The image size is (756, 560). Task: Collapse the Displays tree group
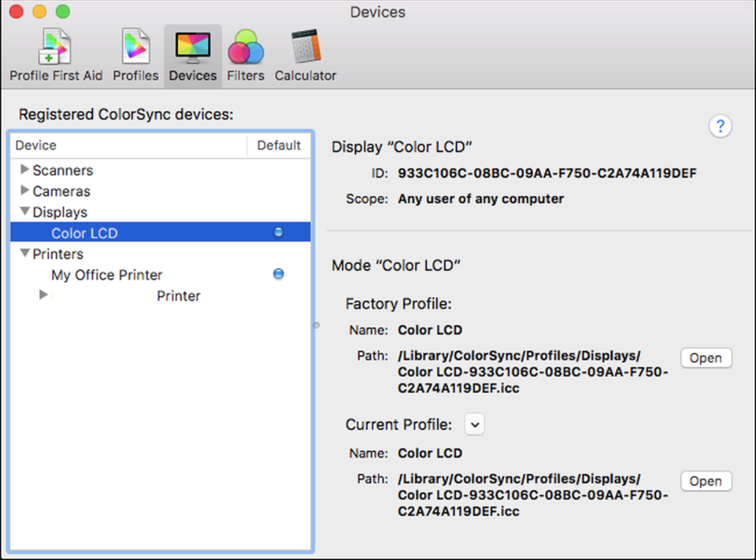tap(24, 212)
